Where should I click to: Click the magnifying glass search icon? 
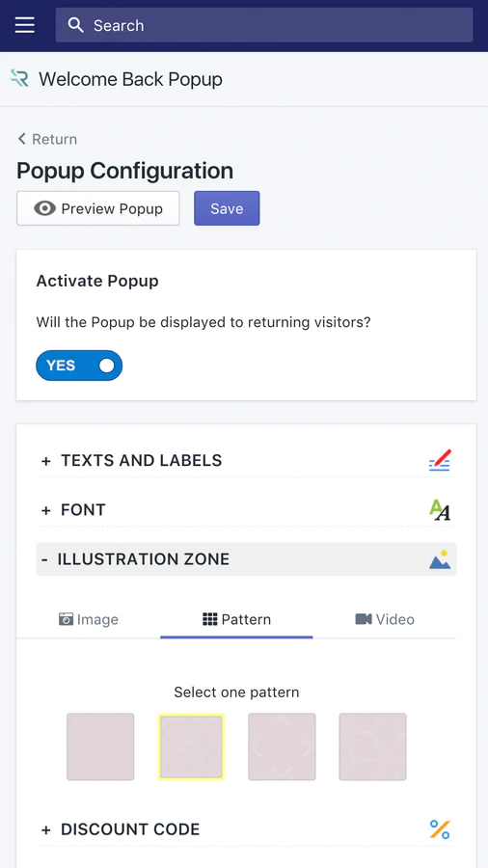coord(75,25)
